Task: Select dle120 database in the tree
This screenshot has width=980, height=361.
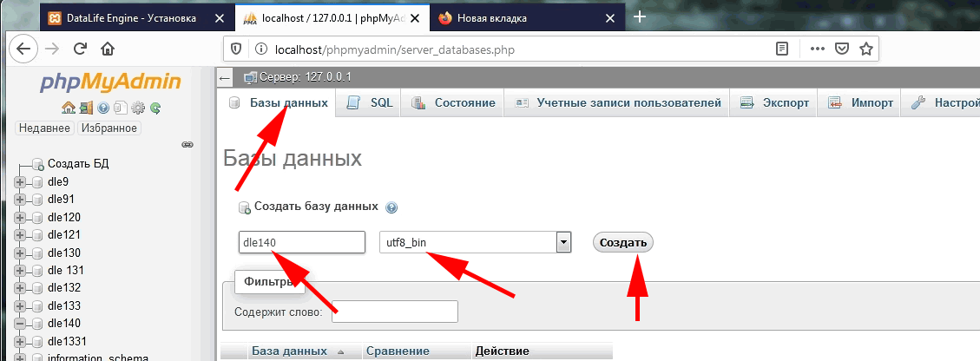Action: (63, 218)
